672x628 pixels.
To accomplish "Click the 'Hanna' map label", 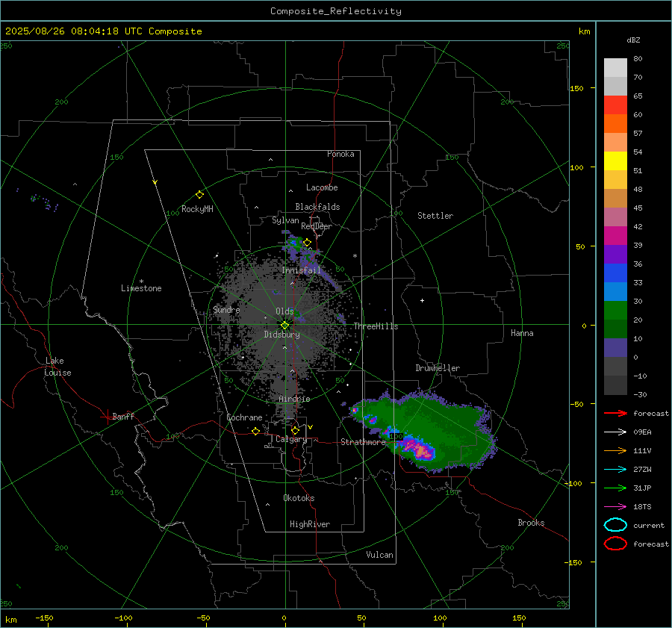I will (x=522, y=333).
